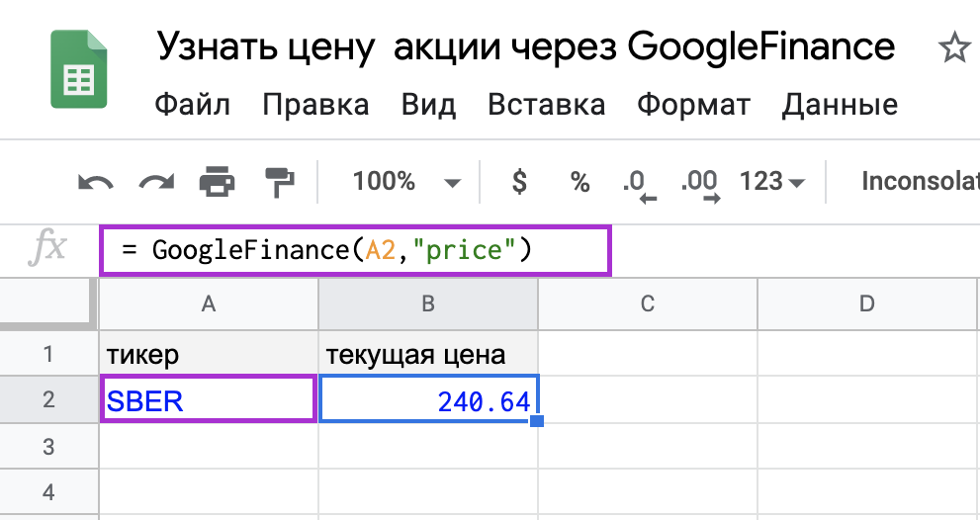Open the Формат menu

coord(693,104)
